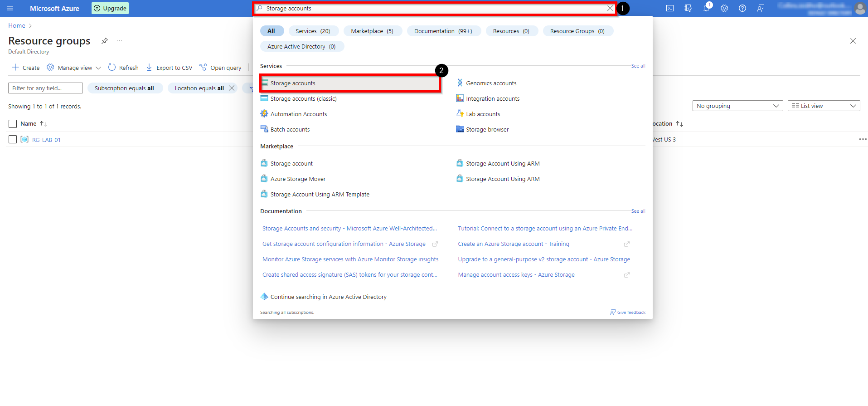Open Monitor Azure Storage services doc

(x=350, y=259)
